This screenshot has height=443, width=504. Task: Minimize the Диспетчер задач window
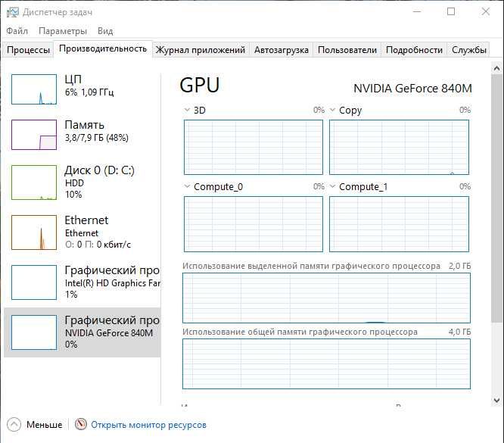click(417, 12)
